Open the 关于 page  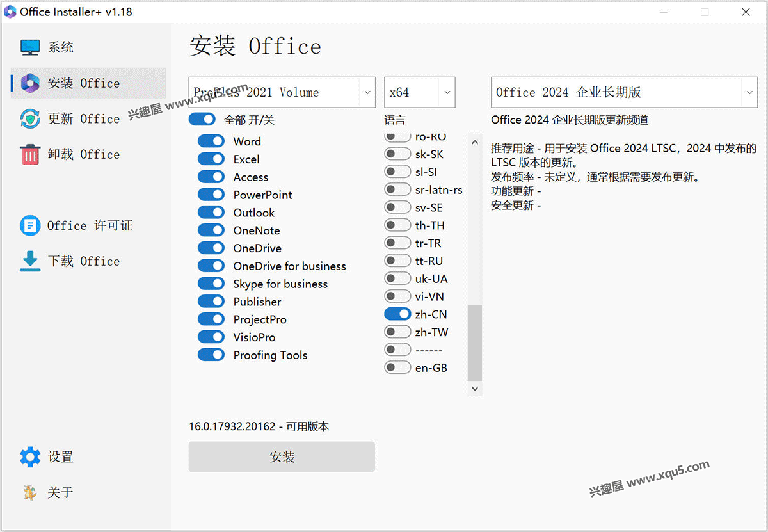88,492
